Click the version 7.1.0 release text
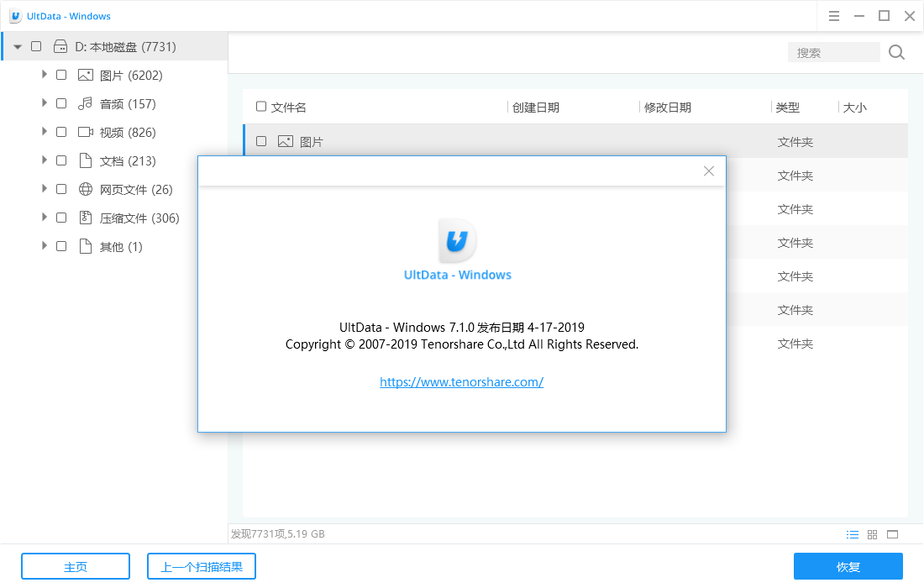 click(x=462, y=327)
